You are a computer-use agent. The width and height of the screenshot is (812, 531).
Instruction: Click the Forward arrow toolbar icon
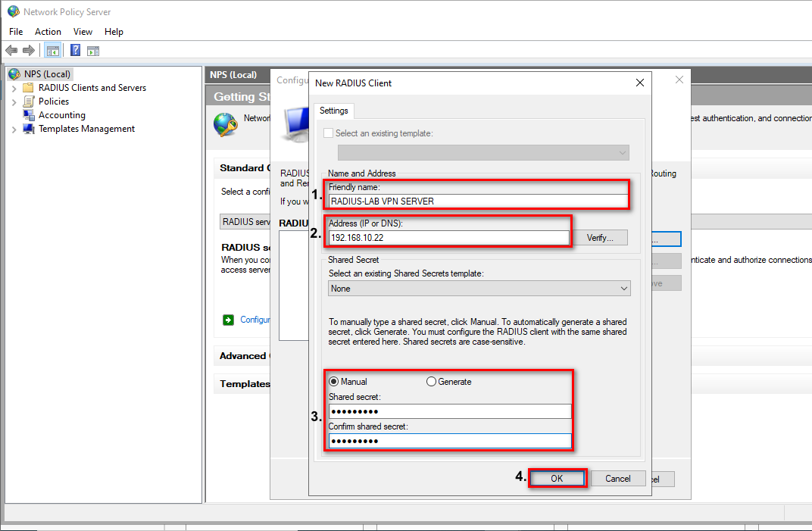[29, 51]
